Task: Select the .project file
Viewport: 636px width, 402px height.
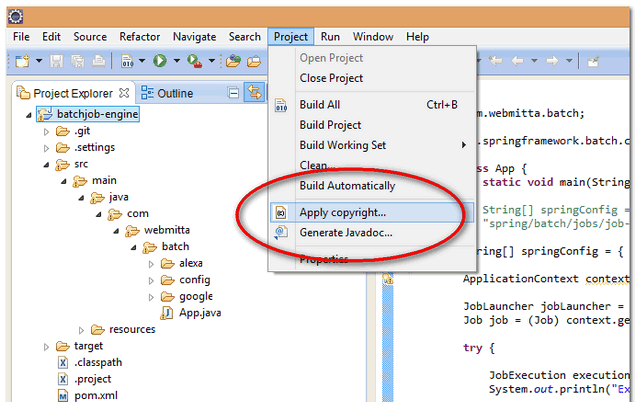Action: point(84,379)
